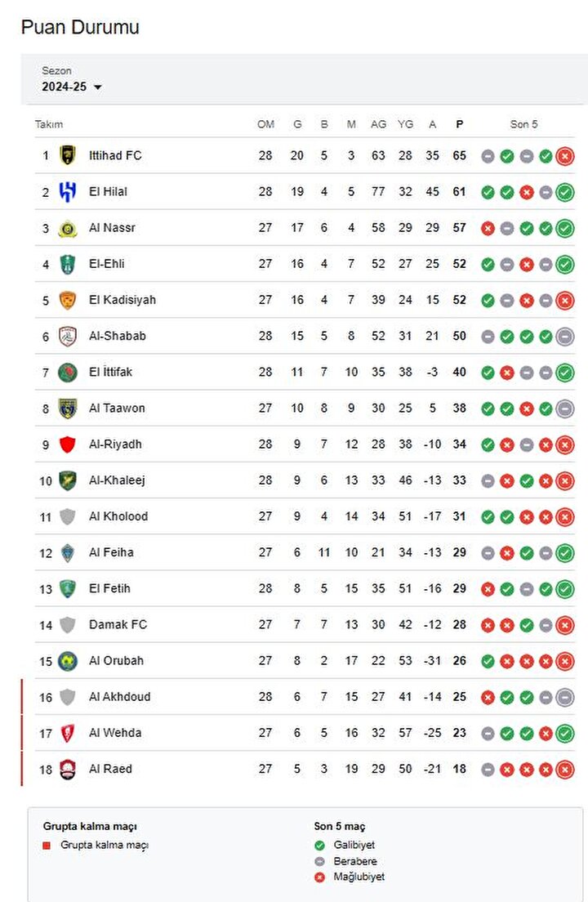Screen dimensions: 588x902
Task: Click Ittihad FC's latest loss result icon
Action: [565, 156]
